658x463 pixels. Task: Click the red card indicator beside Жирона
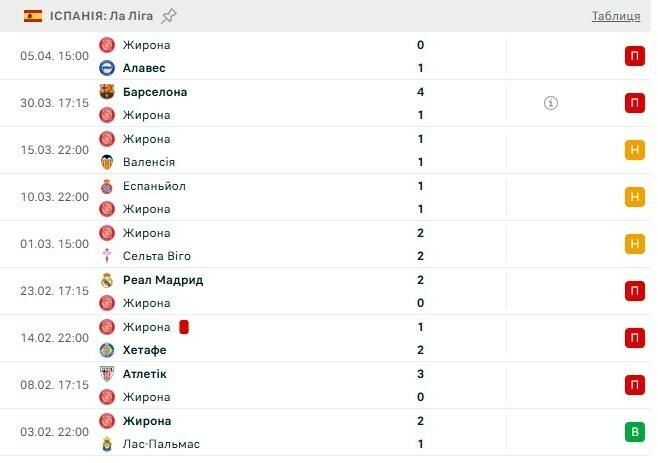(184, 327)
